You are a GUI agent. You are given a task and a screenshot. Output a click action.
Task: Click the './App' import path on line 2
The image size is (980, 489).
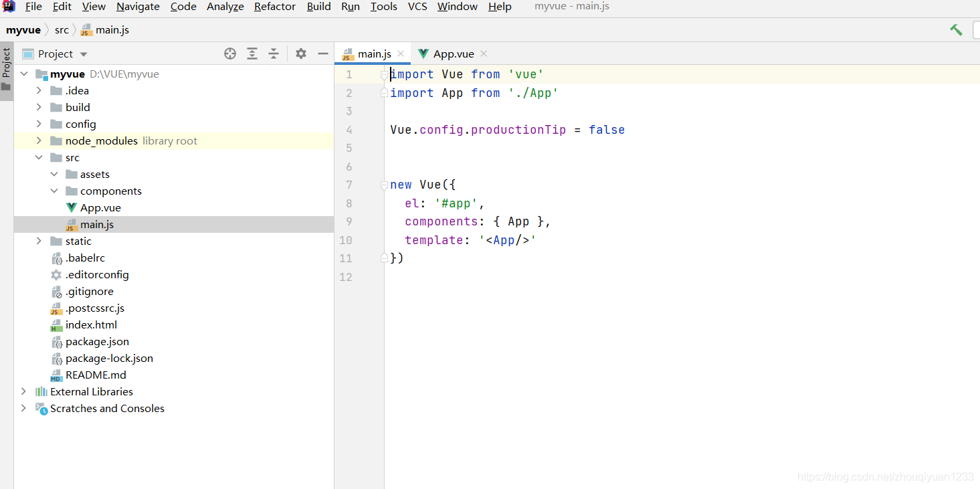533,93
